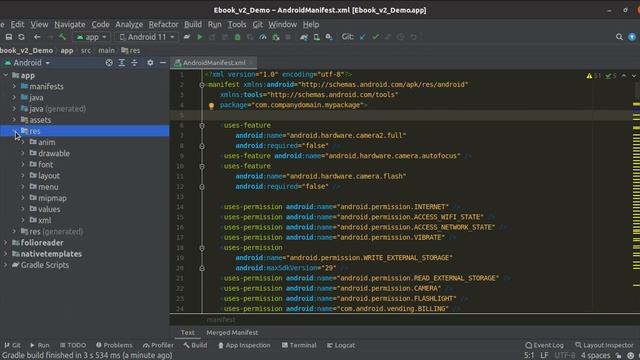Click the src breadcrumb

pos(86,51)
